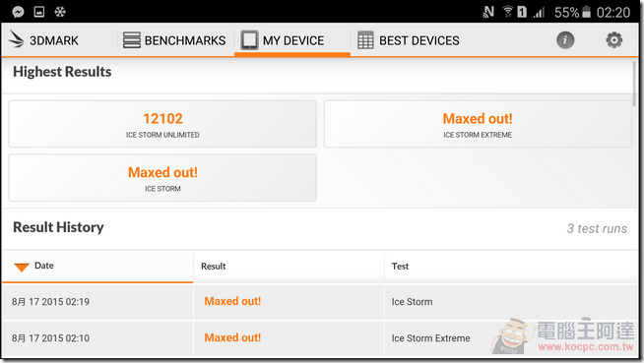Click the 3 test runs label
This screenshot has height=363, width=644.
pyautogui.click(x=597, y=228)
